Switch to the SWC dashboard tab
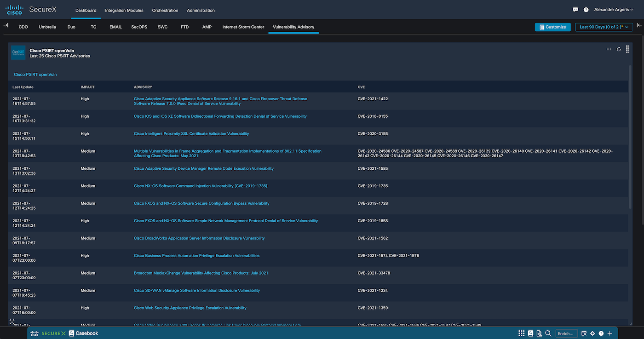Screen dimensions: 644x339 pos(163,27)
